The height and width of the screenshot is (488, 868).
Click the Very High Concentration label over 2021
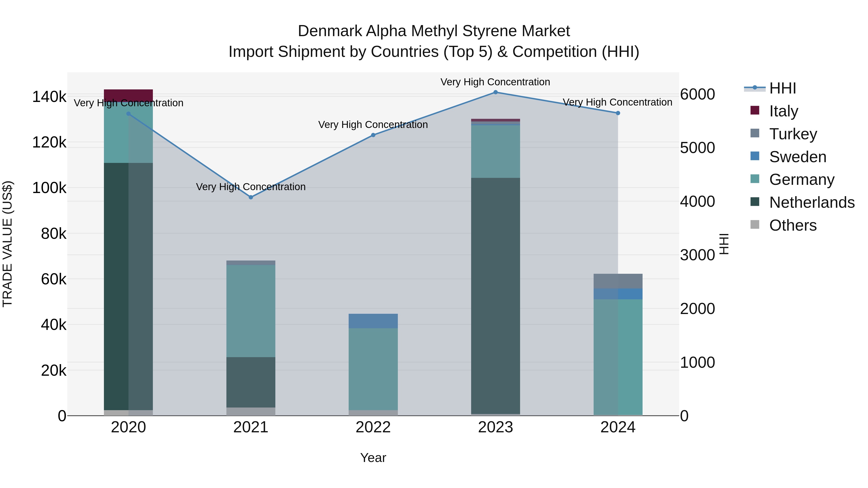[251, 187]
